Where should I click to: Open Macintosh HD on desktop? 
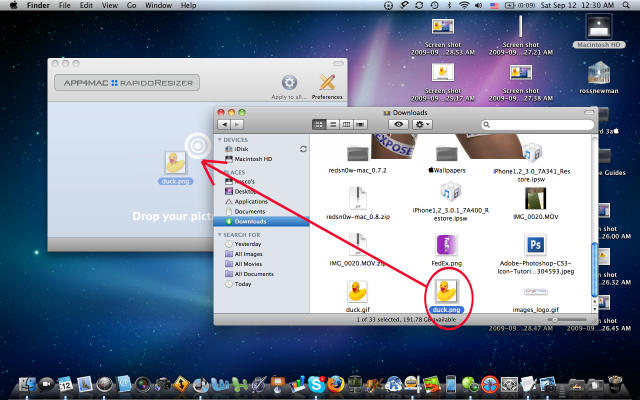click(599, 31)
